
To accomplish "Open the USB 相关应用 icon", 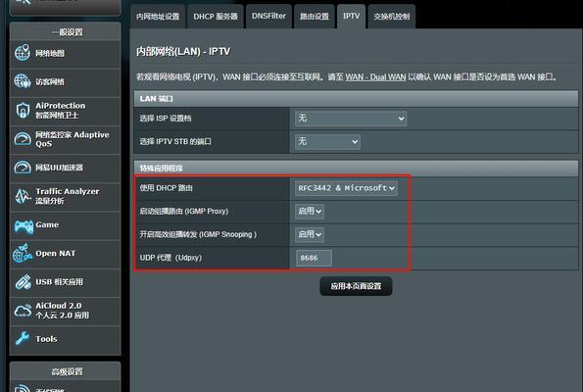I will 23,282.
